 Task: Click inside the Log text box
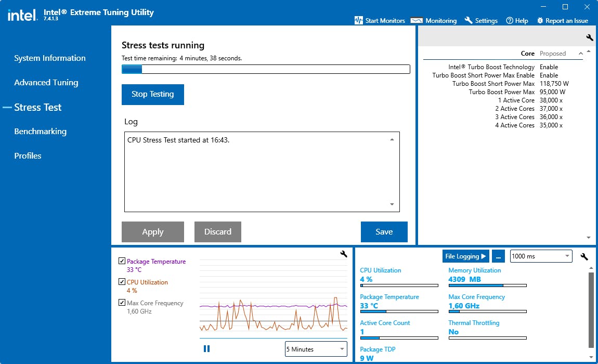click(x=262, y=172)
